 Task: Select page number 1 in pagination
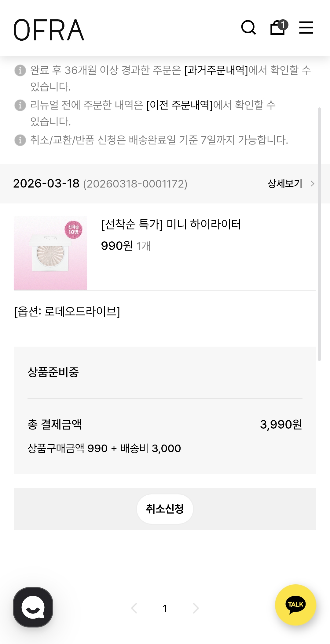165,609
